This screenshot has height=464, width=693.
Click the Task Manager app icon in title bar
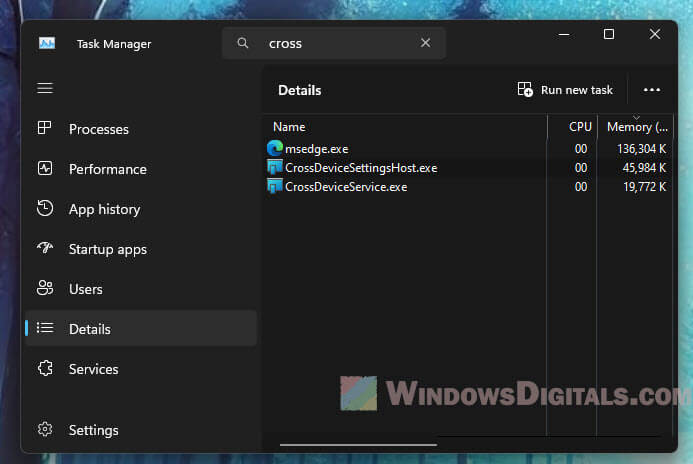(47, 43)
